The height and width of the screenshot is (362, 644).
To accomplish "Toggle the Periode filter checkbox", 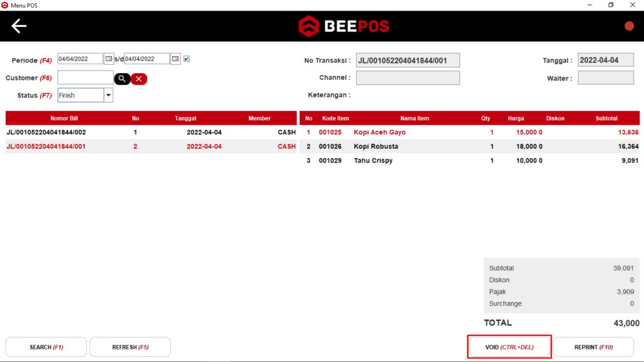I will coord(186,59).
